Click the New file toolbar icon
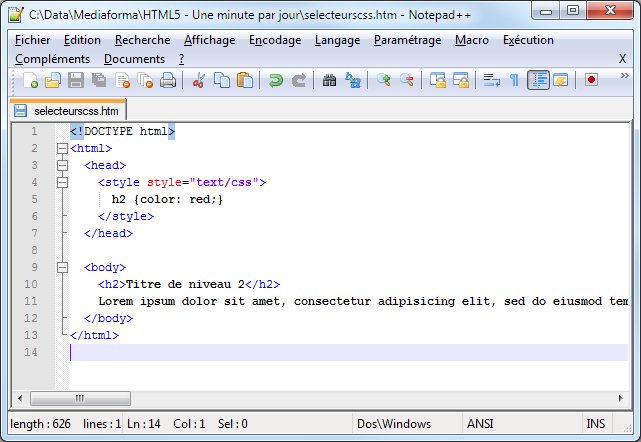The width and height of the screenshot is (641, 442). (29, 80)
